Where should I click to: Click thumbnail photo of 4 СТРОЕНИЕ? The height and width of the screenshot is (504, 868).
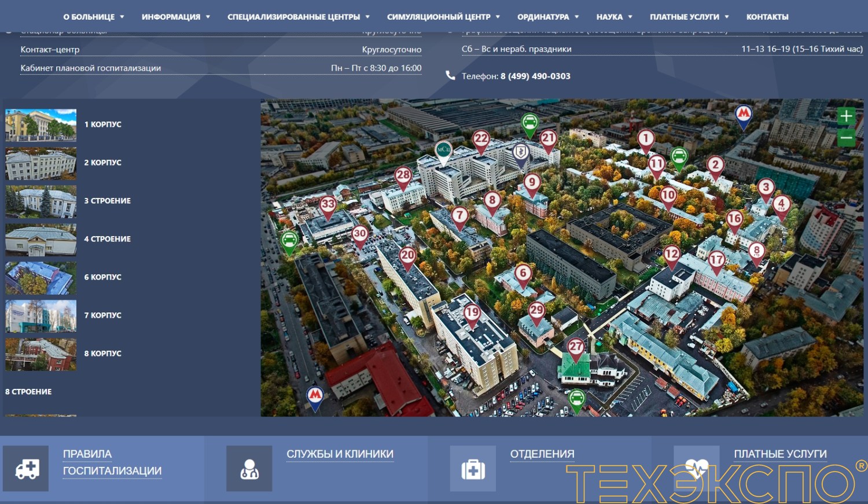tap(41, 240)
